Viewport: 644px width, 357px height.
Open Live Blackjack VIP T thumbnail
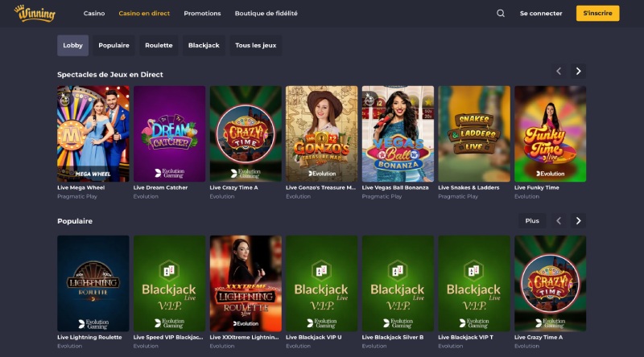(474, 284)
